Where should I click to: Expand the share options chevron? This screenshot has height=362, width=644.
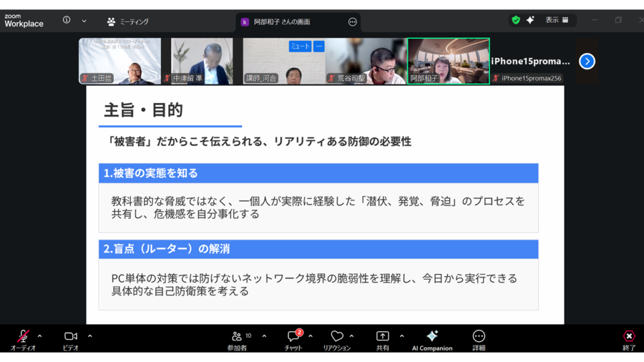click(402, 336)
